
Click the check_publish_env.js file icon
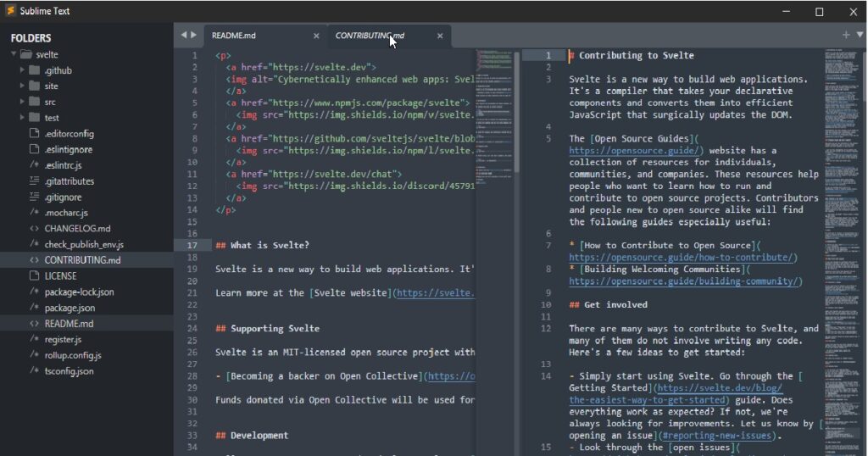pyautogui.click(x=34, y=244)
